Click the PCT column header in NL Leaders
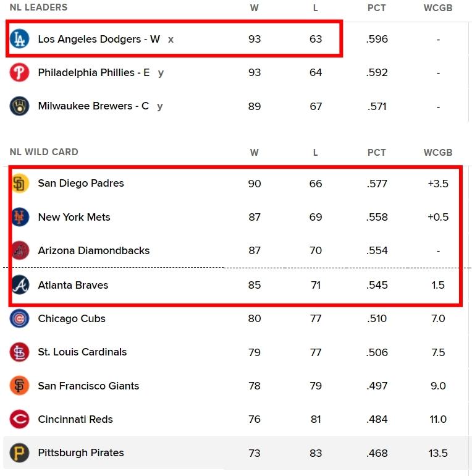Screen dimensions: 472x476 coord(377,7)
